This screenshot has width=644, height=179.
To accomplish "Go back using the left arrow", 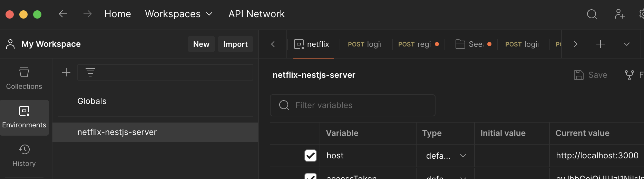I will [63, 14].
